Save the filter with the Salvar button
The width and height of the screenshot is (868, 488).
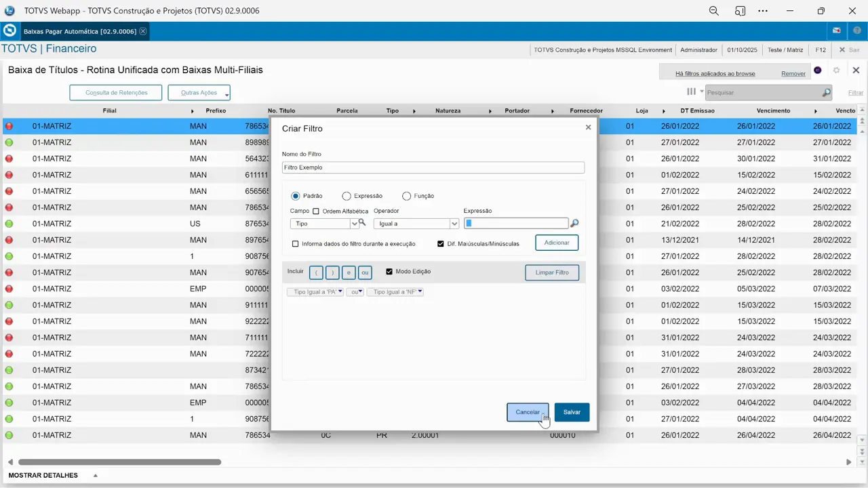coord(572,411)
